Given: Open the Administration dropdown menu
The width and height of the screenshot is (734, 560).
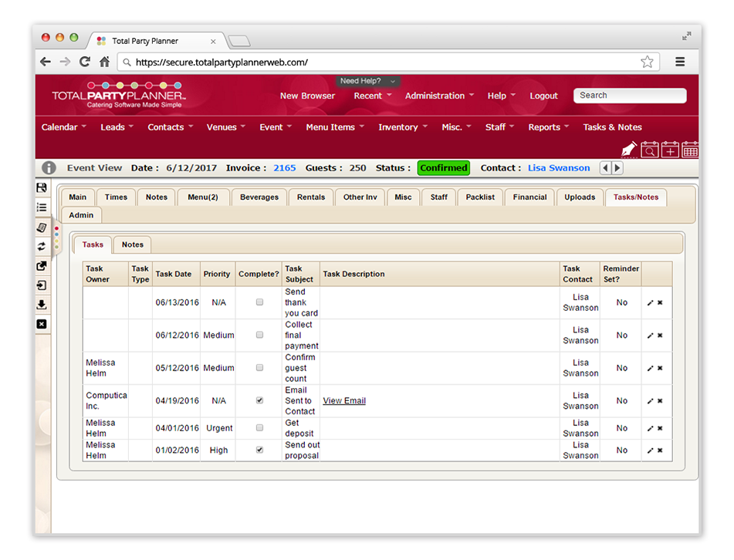Looking at the screenshot, I should (440, 96).
